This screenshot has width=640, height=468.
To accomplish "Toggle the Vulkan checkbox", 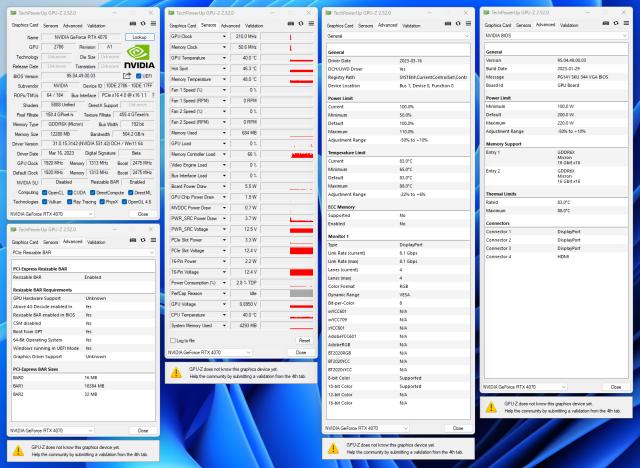I will [44, 202].
